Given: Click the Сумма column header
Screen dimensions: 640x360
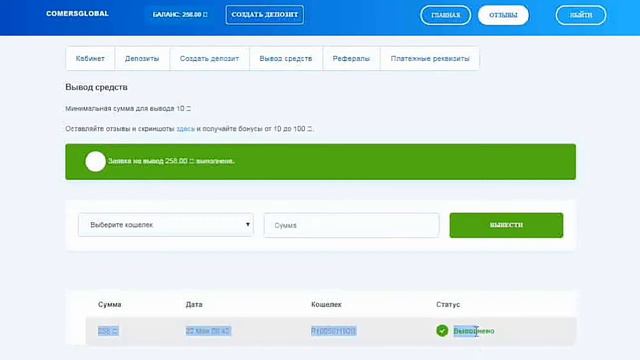Looking at the screenshot, I should pyautogui.click(x=109, y=304).
